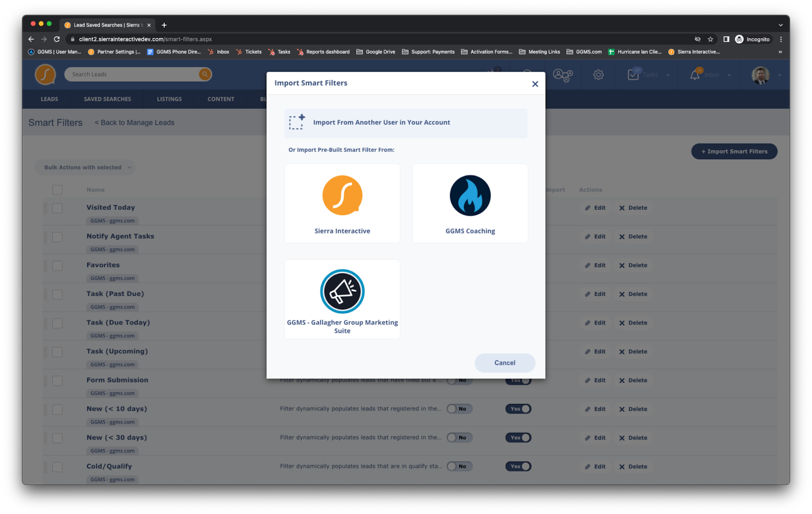
Task: Check the Form Submission checkbox
Action: tap(57, 381)
